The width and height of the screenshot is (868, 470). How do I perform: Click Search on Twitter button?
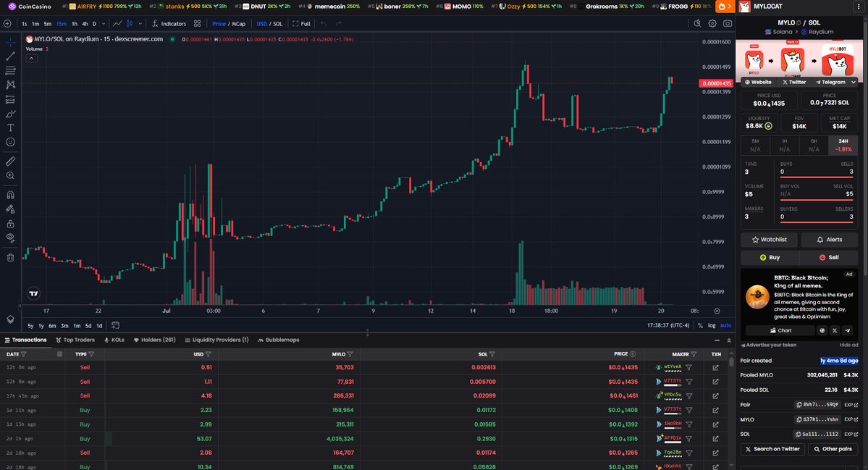[772, 449]
